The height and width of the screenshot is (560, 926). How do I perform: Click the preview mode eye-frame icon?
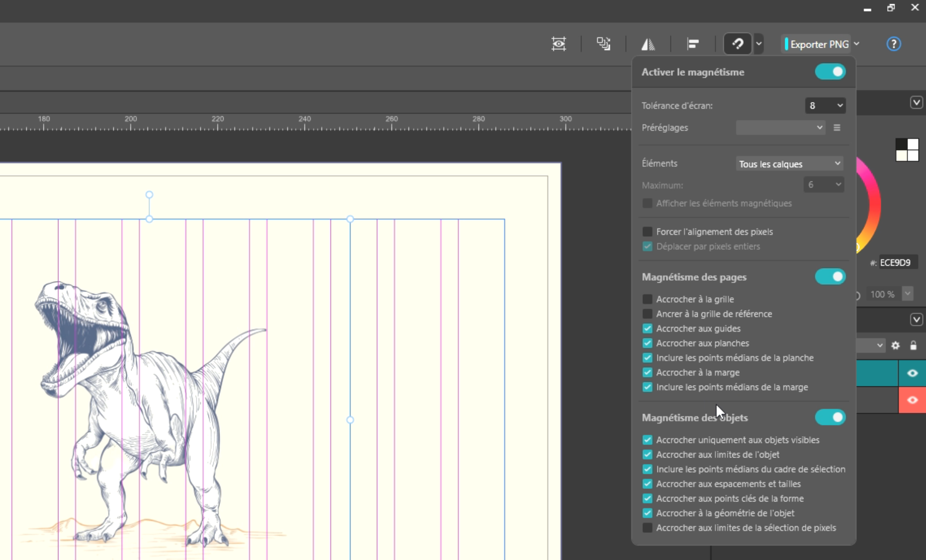[x=559, y=44]
